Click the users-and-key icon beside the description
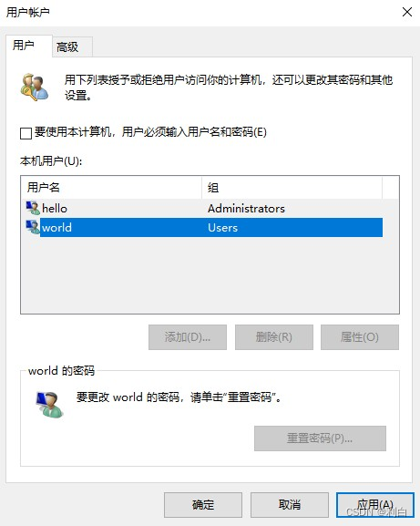Viewport: 420px width, 526px height. tap(35, 88)
